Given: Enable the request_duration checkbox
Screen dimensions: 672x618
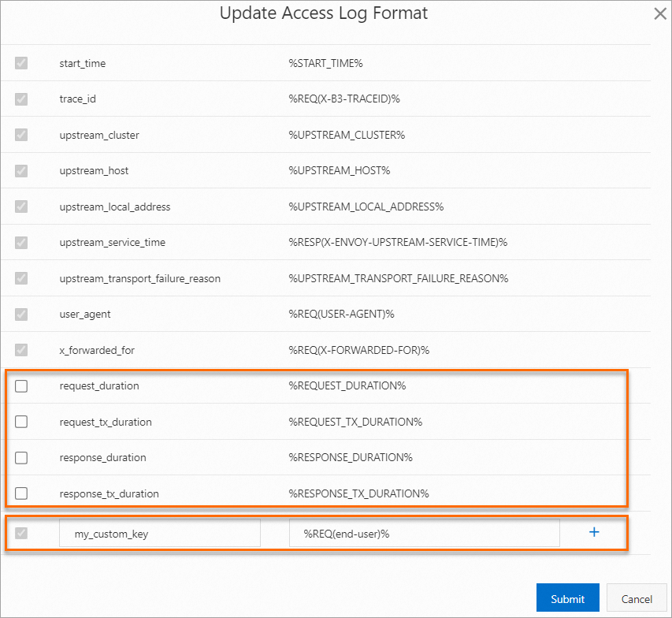Looking at the screenshot, I should point(21,385).
